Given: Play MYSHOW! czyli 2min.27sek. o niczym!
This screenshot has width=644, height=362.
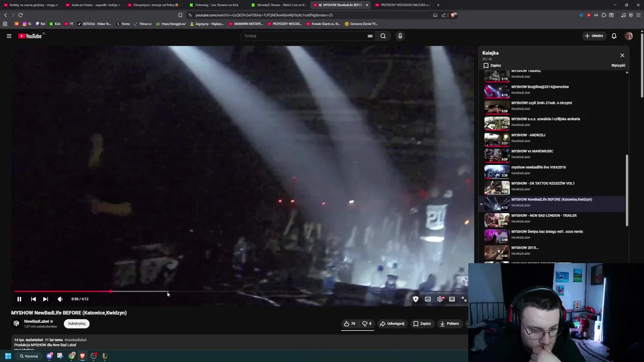Looking at the screenshot, I should tap(553, 106).
